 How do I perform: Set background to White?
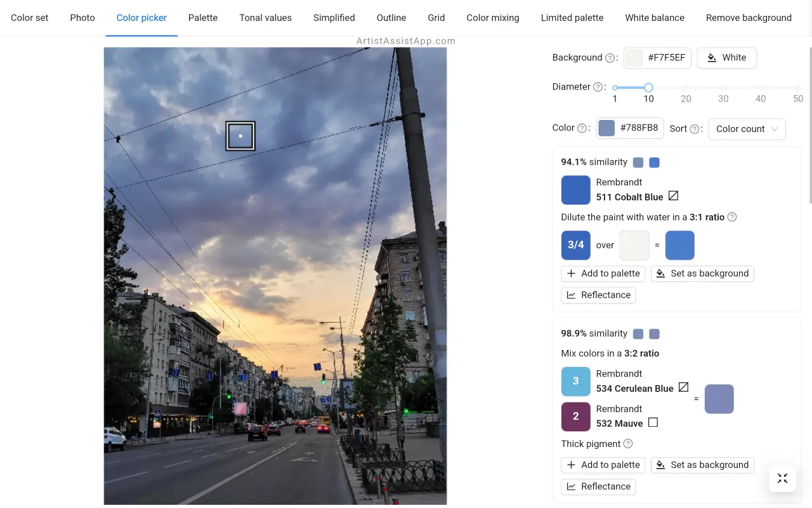(x=727, y=58)
